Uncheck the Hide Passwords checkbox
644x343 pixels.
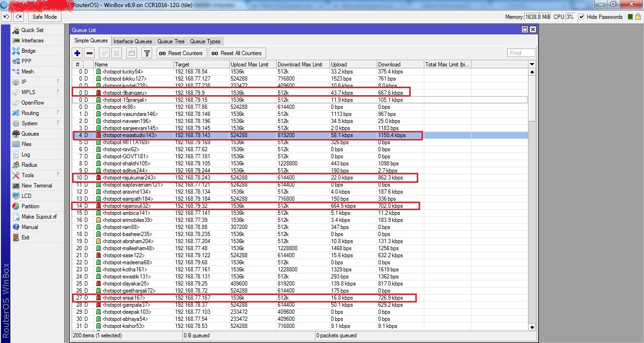(581, 16)
